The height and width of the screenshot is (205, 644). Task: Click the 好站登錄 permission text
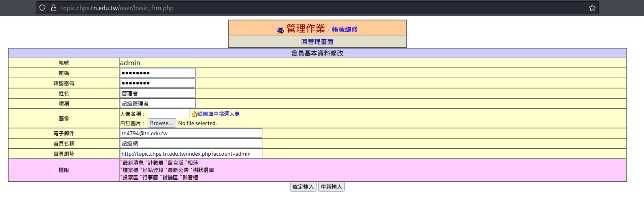(153, 170)
